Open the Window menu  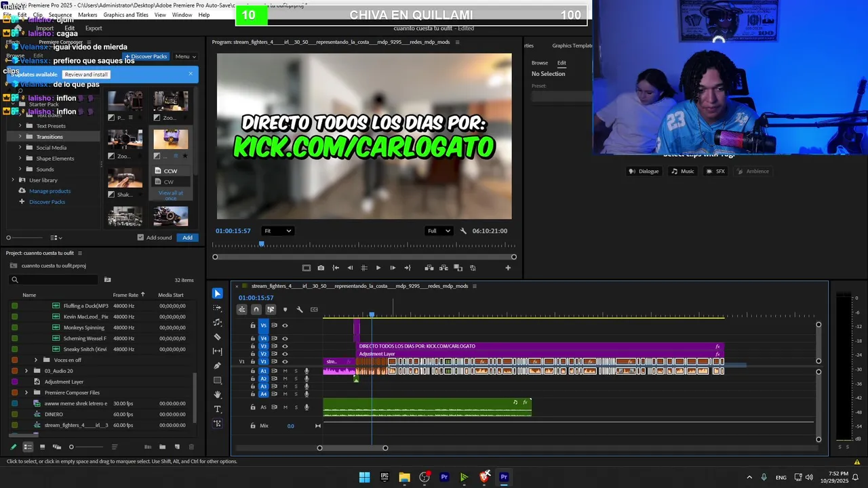[182, 15]
